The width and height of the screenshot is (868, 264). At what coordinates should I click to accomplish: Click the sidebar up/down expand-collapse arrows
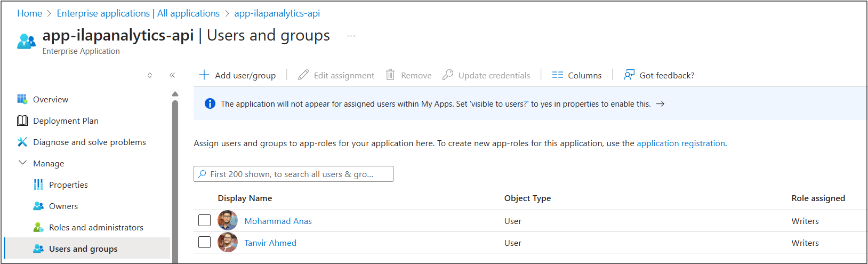tap(150, 75)
